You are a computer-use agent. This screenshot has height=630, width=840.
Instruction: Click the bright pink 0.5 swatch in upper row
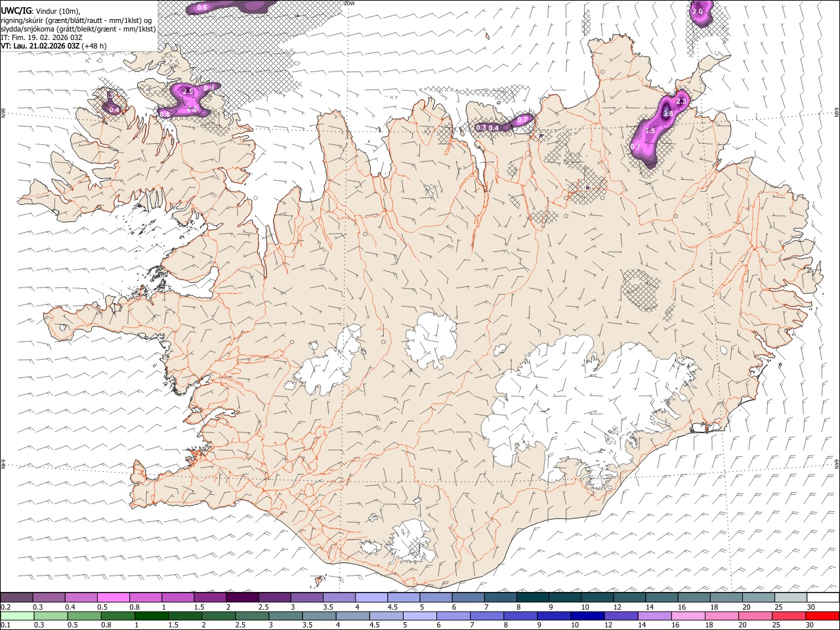click(x=113, y=597)
